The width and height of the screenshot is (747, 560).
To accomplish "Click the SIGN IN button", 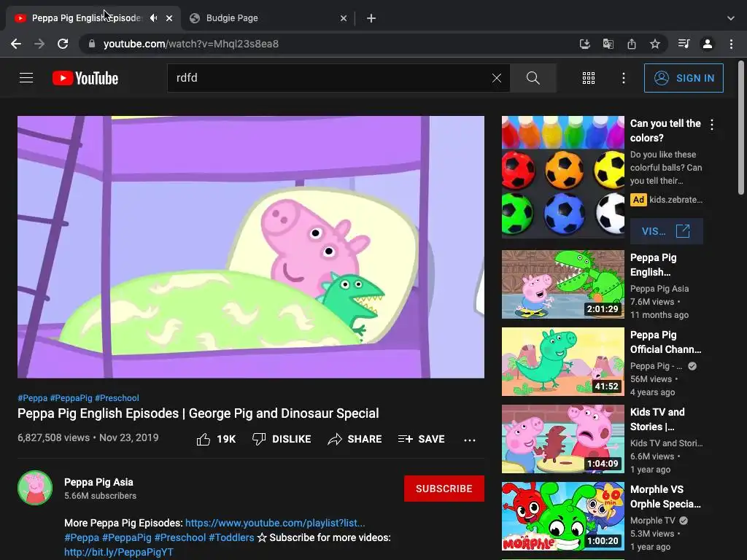I will [684, 78].
